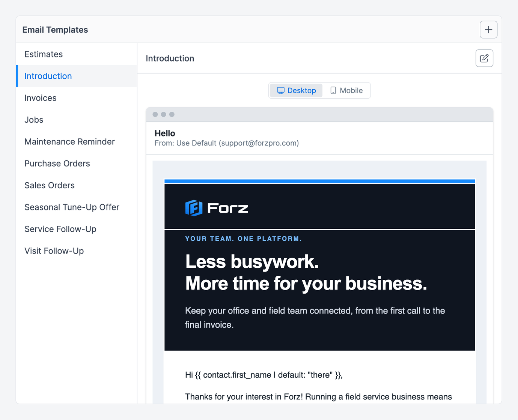Click 'YOUR TEAM. ONE PLATFORM.' tagline
Image resolution: width=518 pixels, height=420 pixels.
pyautogui.click(x=243, y=238)
